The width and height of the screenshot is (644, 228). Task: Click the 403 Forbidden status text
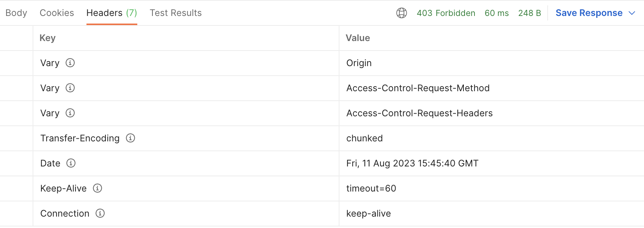coord(446,13)
